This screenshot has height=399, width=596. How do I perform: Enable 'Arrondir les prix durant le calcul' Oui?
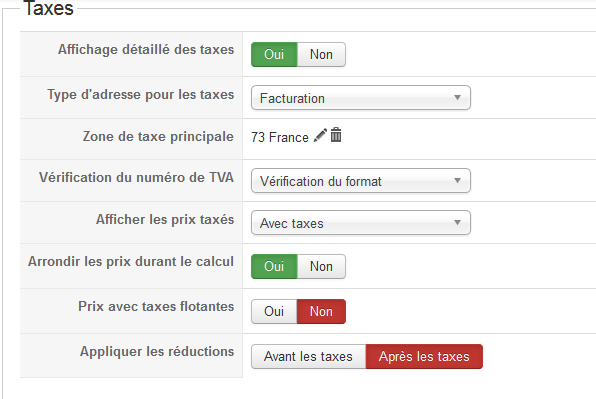tap(274, 266)
